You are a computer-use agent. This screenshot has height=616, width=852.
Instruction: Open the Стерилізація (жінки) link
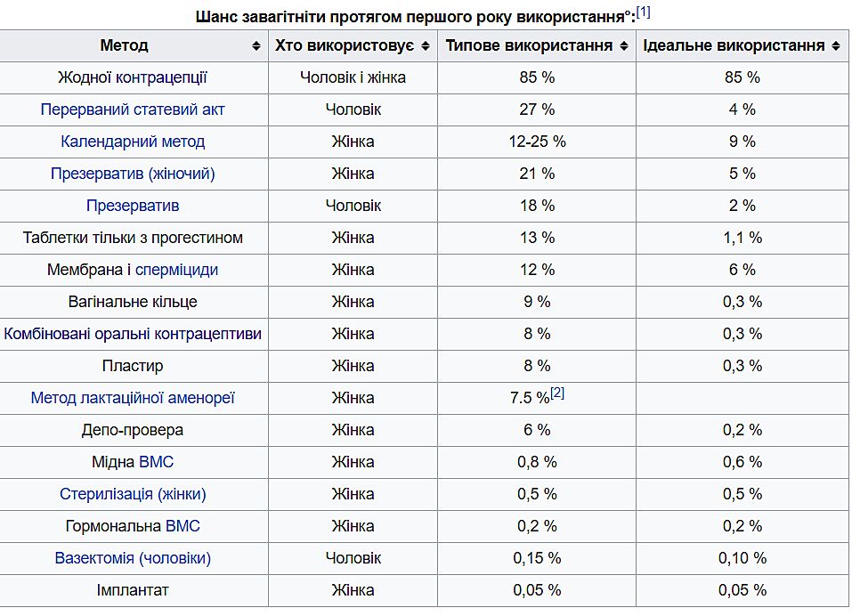click(133, 494)
